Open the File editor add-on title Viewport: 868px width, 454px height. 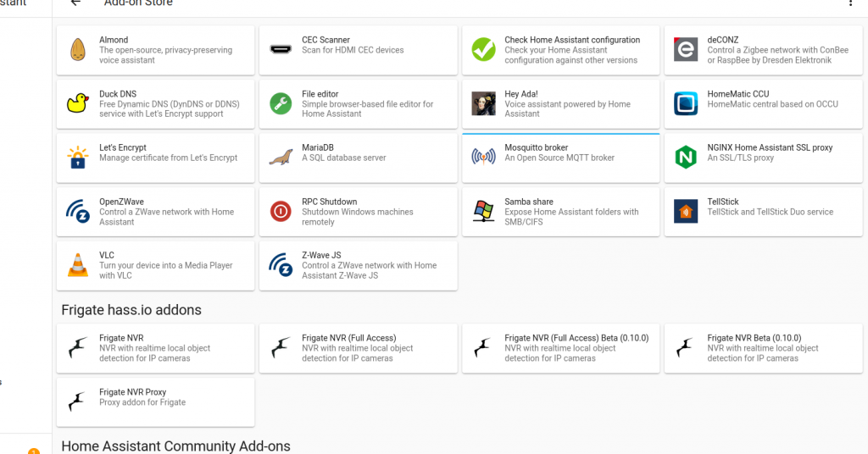click(x=320, y=94)
